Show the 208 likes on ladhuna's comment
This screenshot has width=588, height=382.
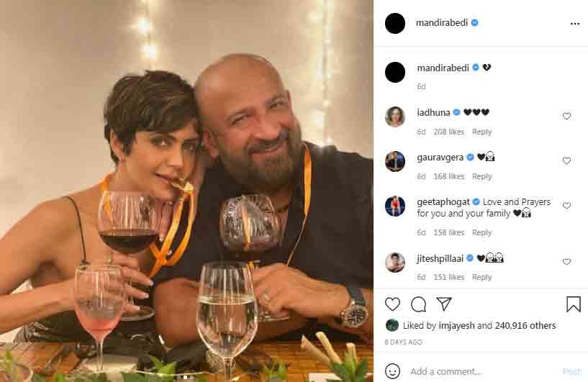tap(449, 132)
